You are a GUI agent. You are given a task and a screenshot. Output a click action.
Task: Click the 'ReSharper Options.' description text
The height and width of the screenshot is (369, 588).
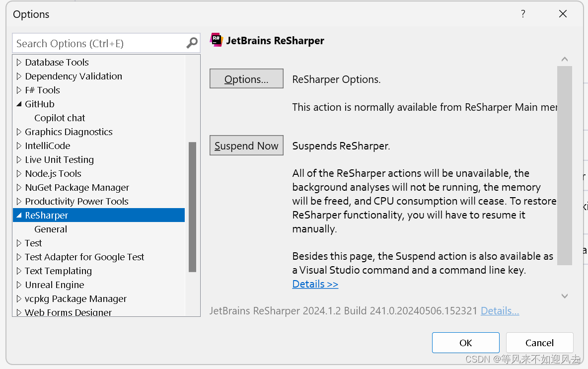[336, 79]
